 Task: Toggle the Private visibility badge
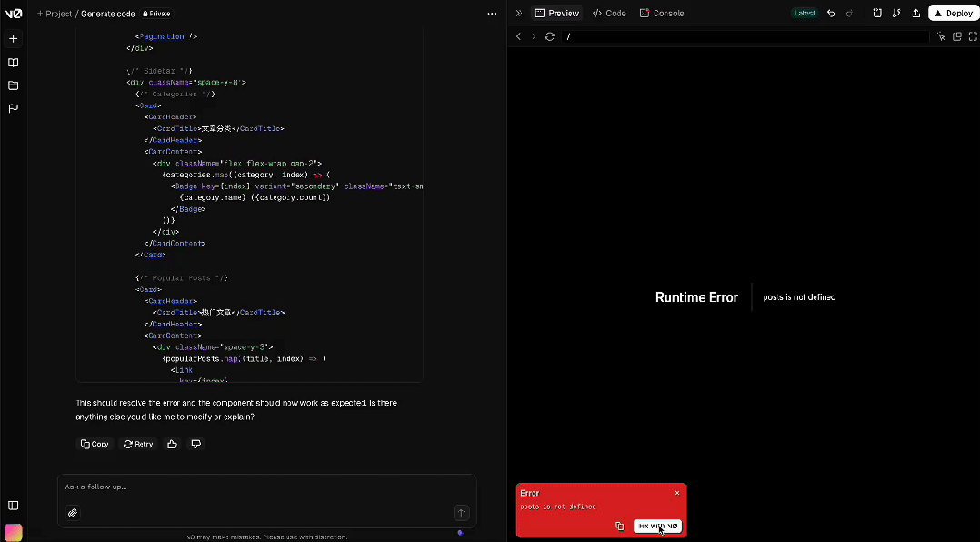click(156, 14)
